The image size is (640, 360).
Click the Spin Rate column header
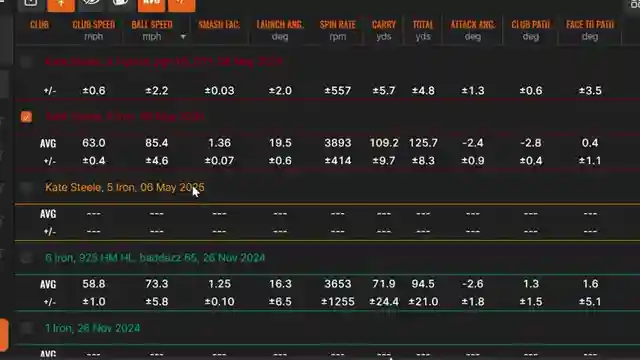click(x=338, y=30)
